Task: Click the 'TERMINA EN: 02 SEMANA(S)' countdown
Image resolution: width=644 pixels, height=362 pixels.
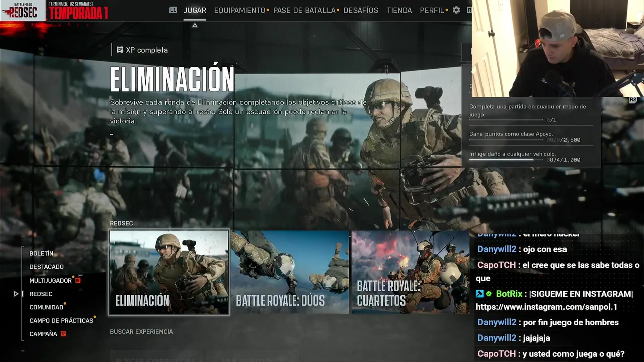Action: tap(71, 4)
